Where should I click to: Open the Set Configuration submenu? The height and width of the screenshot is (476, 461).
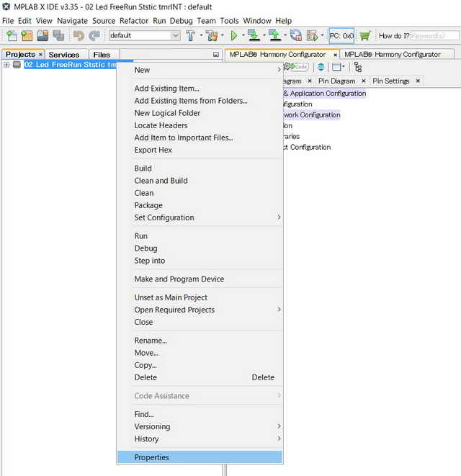click(200, 217)
